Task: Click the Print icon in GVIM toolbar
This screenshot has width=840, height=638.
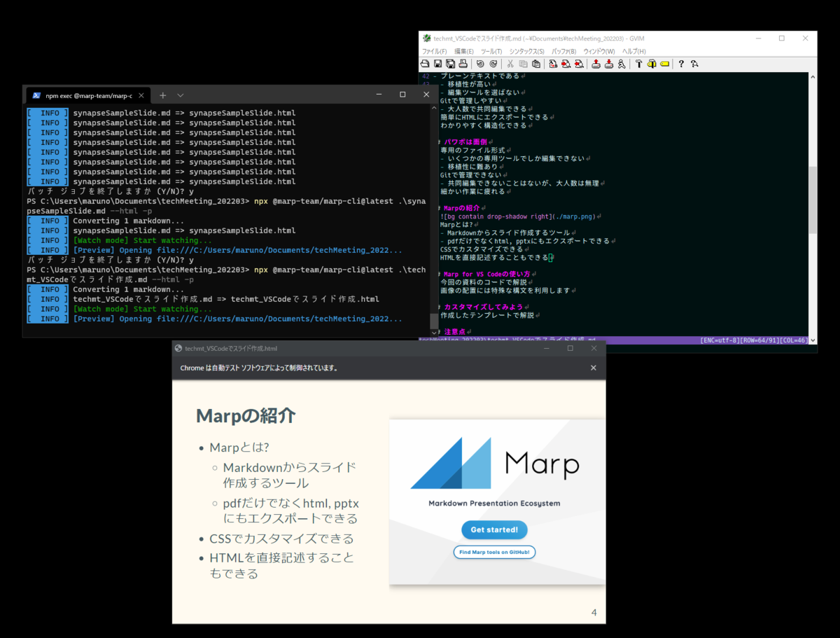Action: 463,64
